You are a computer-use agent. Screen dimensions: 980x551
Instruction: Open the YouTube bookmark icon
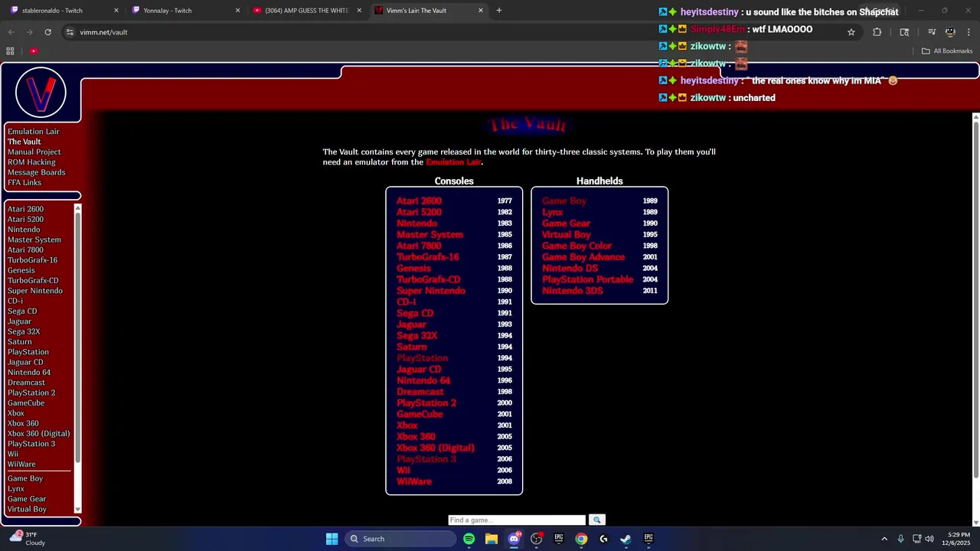pos(34,51)
